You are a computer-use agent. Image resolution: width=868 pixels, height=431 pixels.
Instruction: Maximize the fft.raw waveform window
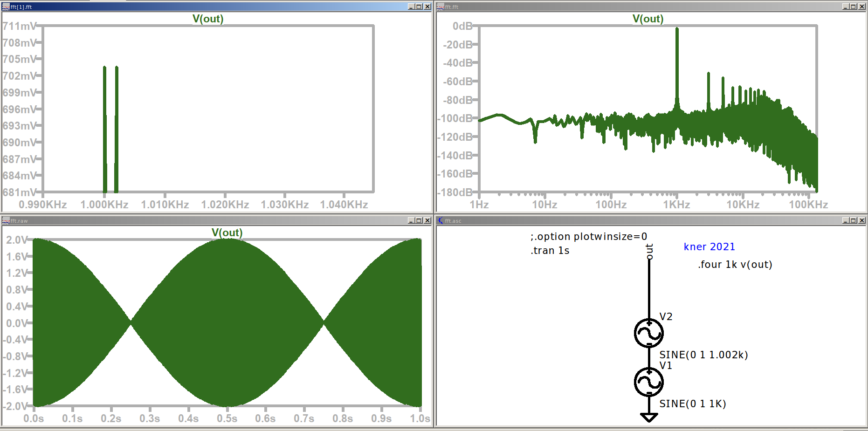click(x=419, y=220)
